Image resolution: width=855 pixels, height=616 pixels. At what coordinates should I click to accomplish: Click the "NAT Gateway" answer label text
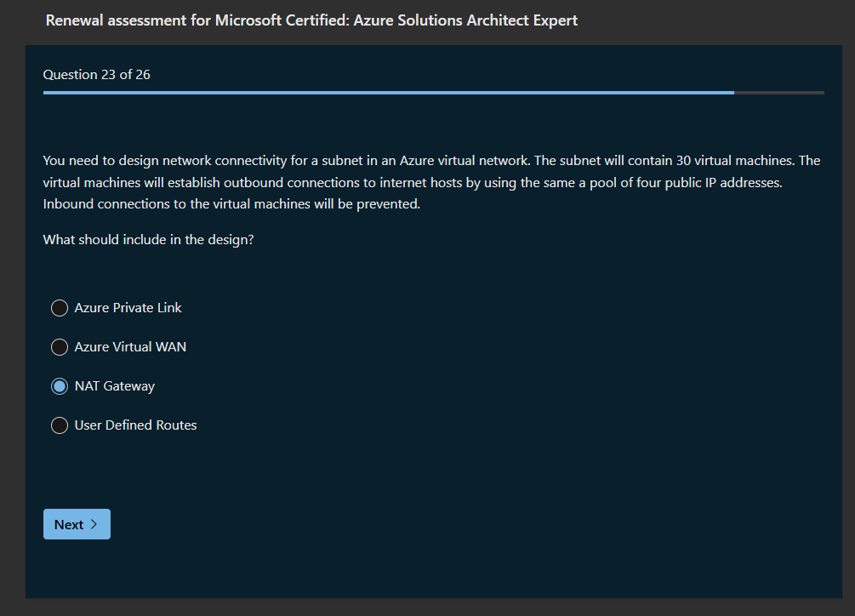[x=115, y=386]
